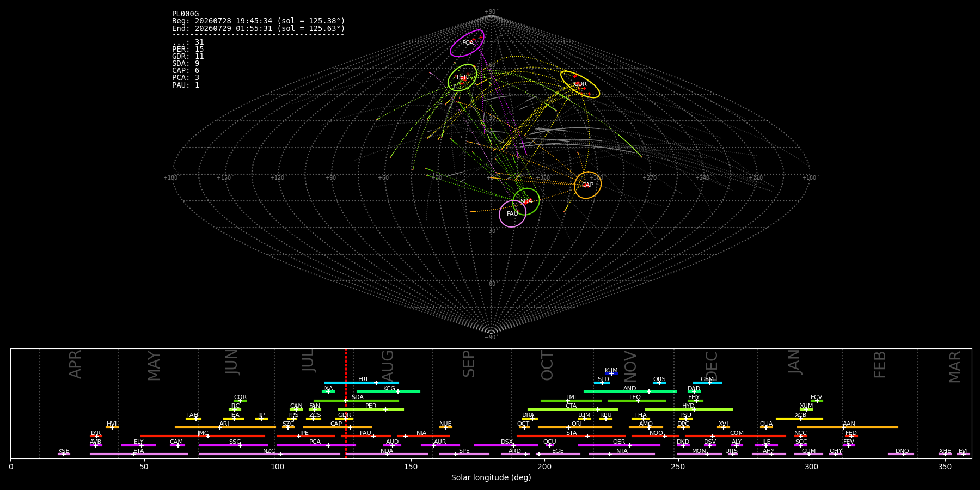Click the AUR shower bar label
Screen dimensions: 980x490
pos(440,442)
